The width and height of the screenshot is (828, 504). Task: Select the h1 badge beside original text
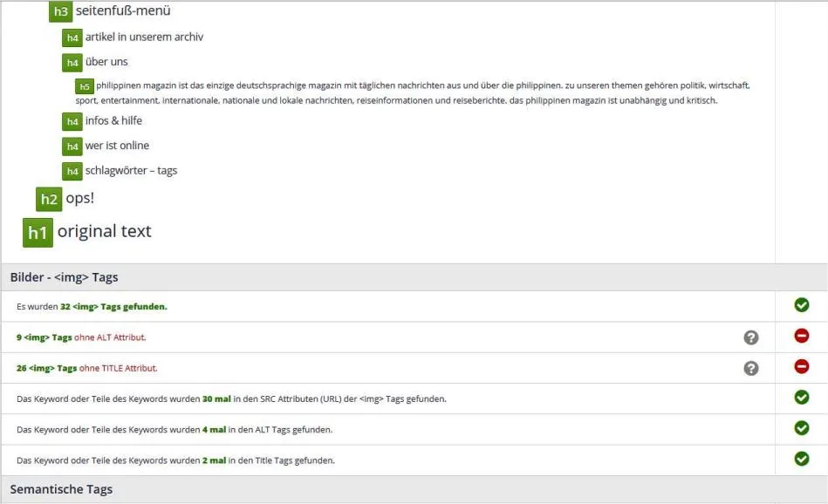tap(38, 233)
